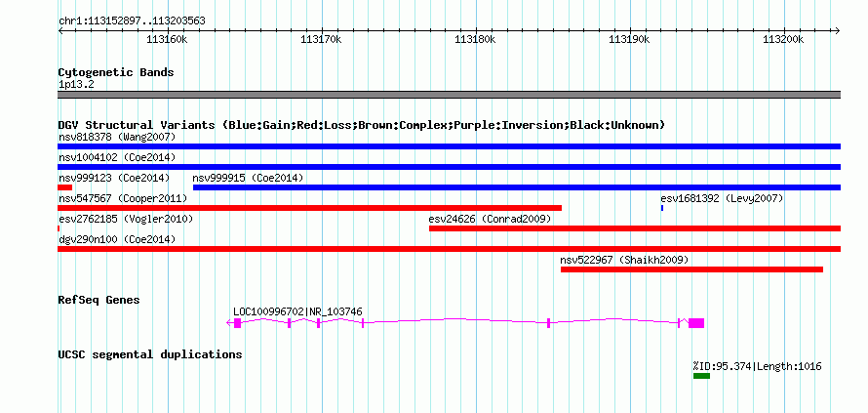Click the small red nsv999123 loss bar

point(64,187)
